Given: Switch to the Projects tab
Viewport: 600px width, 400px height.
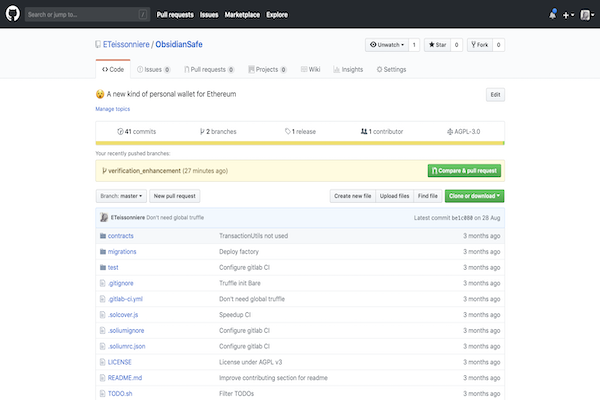Looking at the screenshot, I should point(267,69).
